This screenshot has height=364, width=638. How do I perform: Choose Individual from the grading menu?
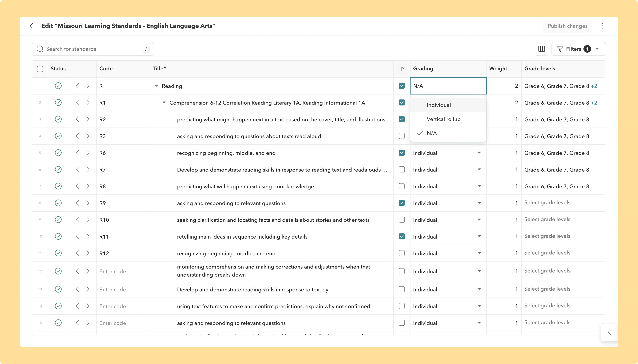pyautogui.click(x=448, y=105)
